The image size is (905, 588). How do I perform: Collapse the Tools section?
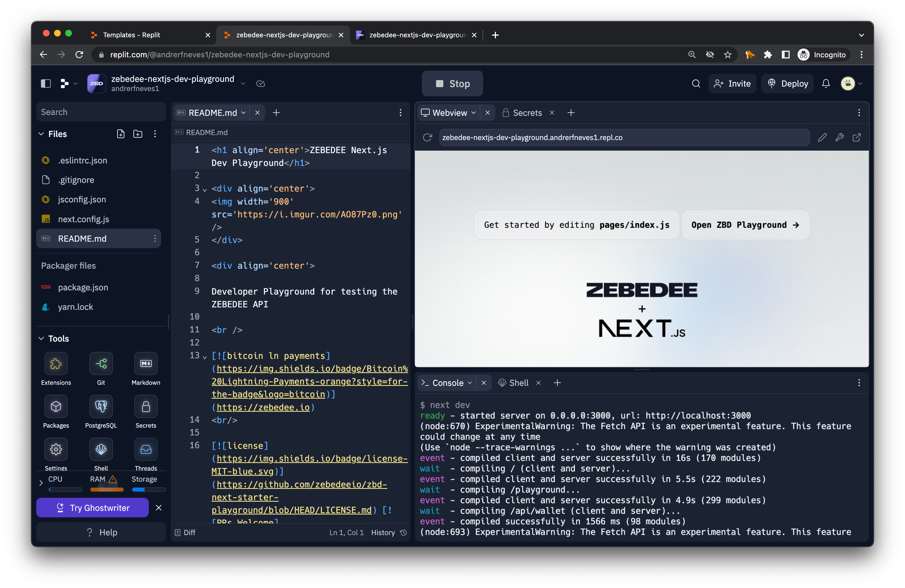click(x=41, y=338)
